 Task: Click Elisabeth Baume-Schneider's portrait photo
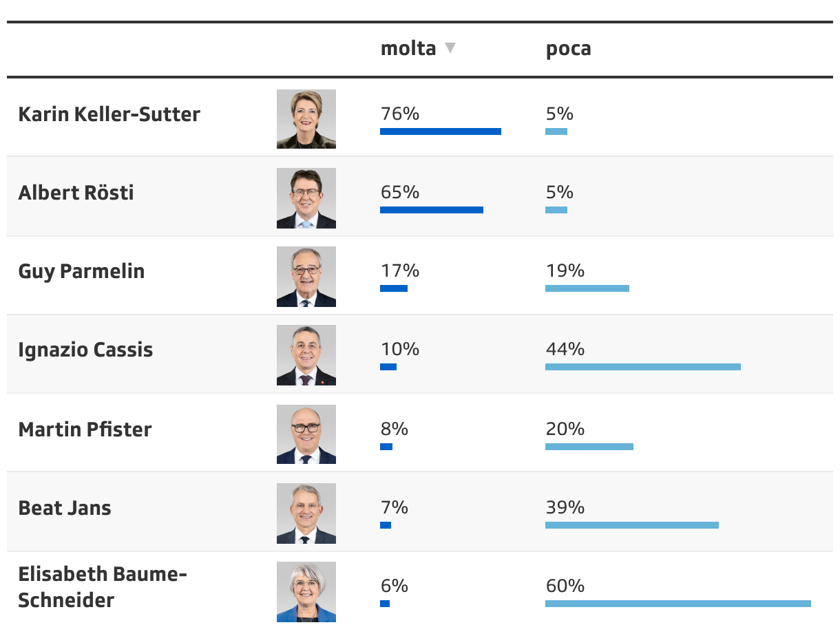[306, 591]
